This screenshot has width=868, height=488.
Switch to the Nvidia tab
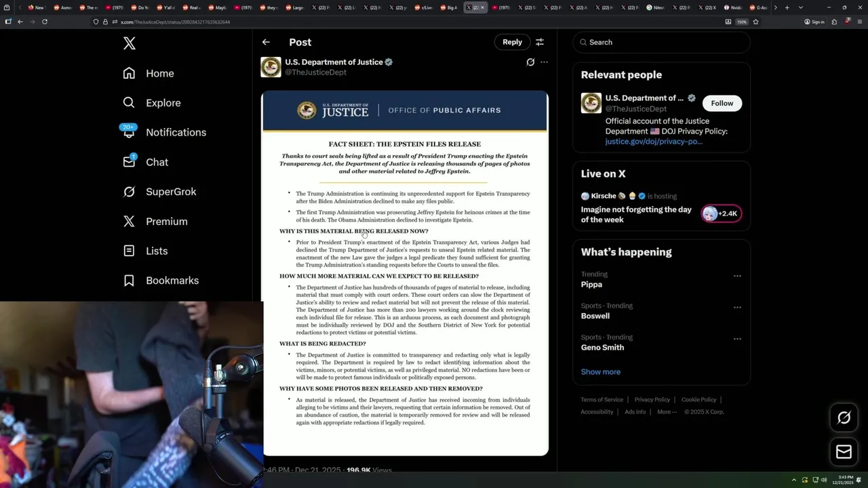pyautogui.click(x=732, y=7)
